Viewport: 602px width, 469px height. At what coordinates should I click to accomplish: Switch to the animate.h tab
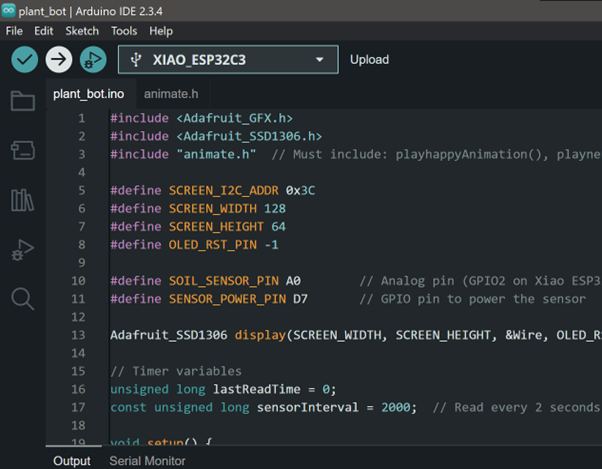tap(171, 94)
